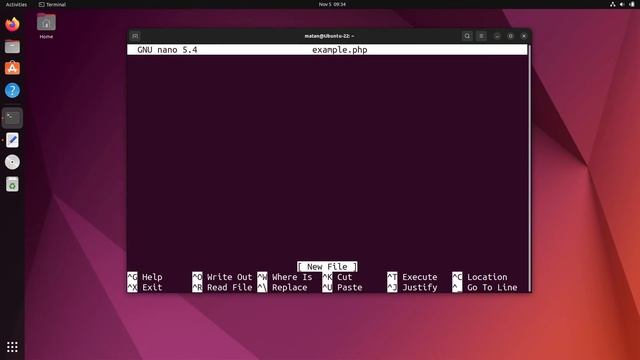Click the network icon in system tray

(x=613, y=4)
